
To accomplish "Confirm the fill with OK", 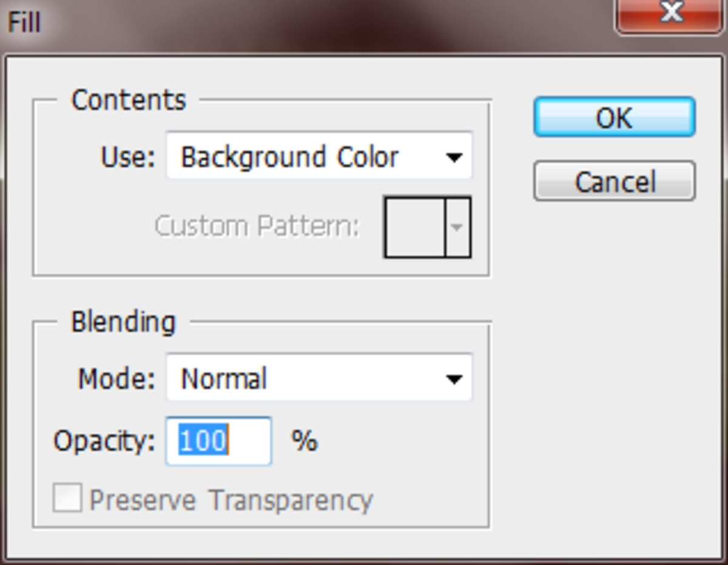I will click(x=614, y=118).
